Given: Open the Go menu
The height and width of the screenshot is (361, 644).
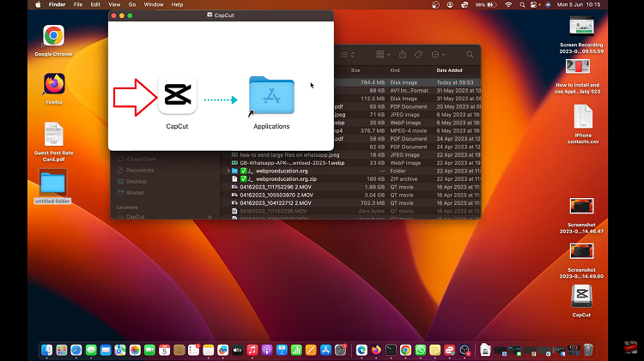Looking at the screenshot, I should click(132, 4).
